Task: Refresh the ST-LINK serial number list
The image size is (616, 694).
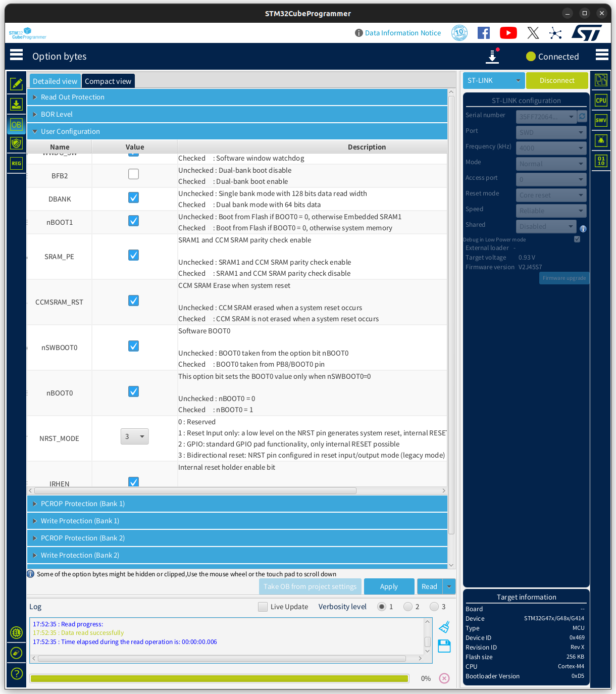Action: click(x=582, y=116)
